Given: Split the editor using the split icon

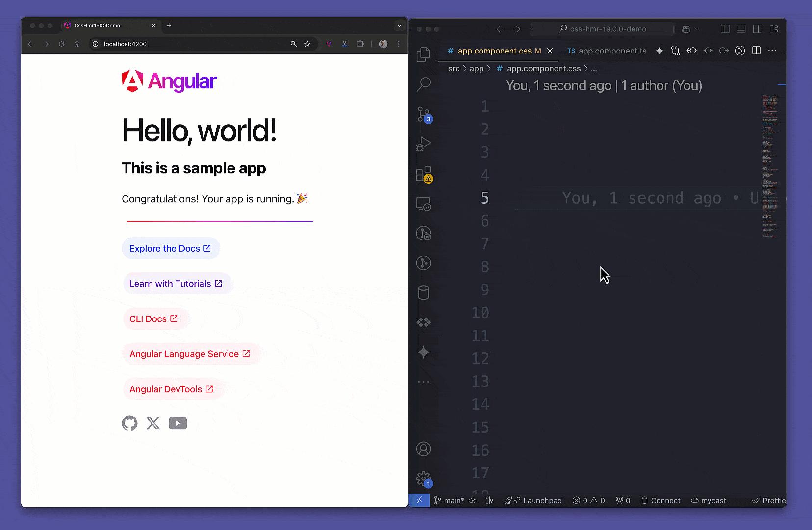Looking at the screenshot, I should click(756, 51).
